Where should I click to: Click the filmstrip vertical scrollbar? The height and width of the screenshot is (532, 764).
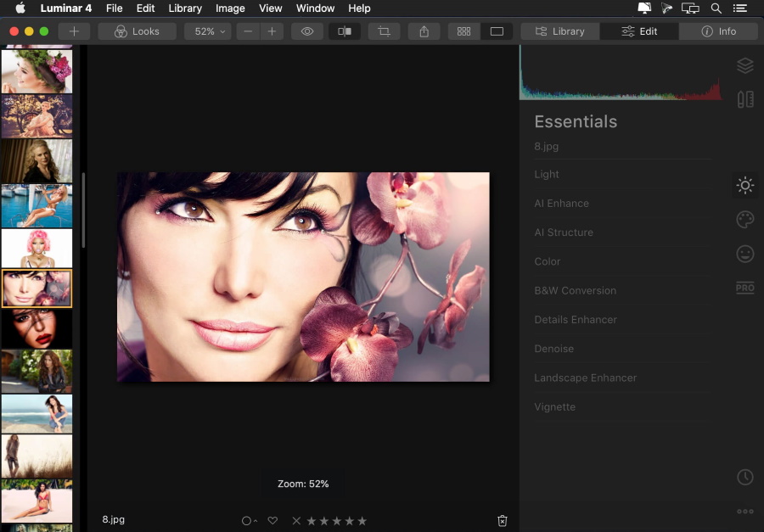tap(83, 210)
